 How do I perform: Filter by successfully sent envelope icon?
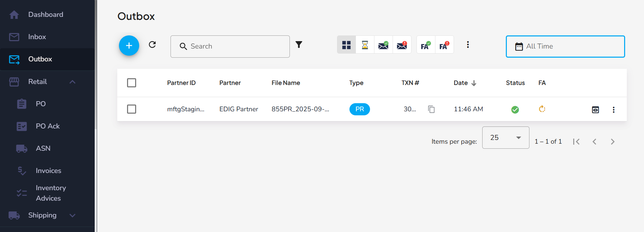(383, 45)
